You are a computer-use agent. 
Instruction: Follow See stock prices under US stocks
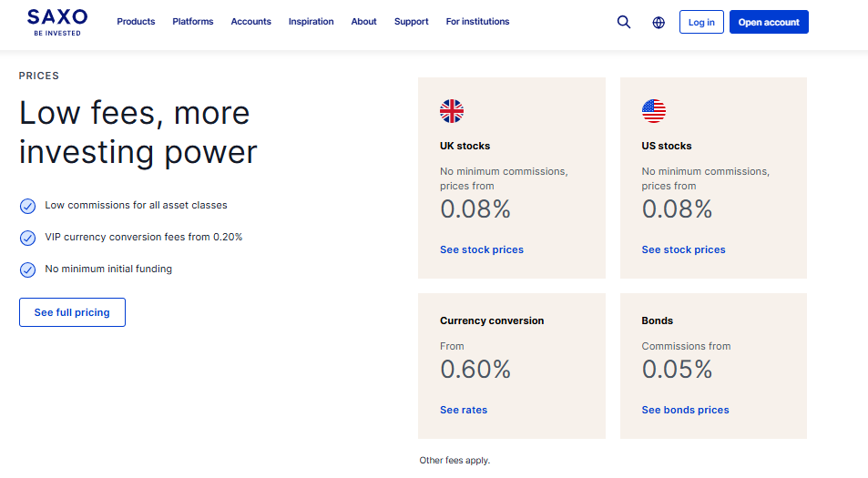(x=683, y=249)
